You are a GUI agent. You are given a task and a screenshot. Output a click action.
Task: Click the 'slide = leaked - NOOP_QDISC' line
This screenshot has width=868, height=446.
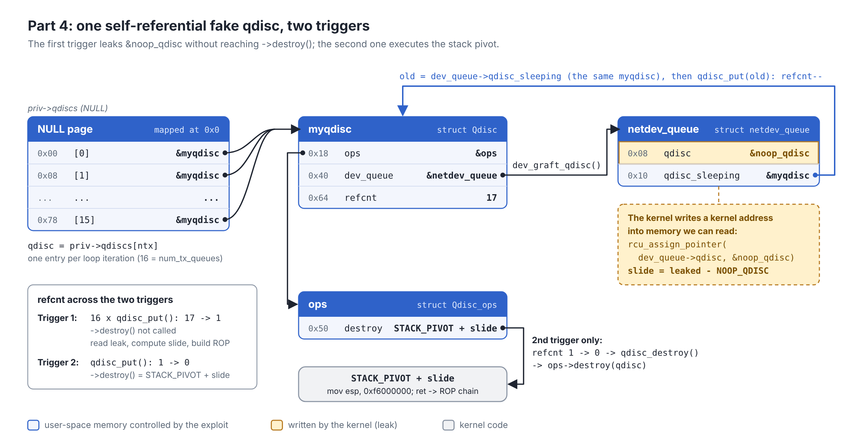click(698, 271)
